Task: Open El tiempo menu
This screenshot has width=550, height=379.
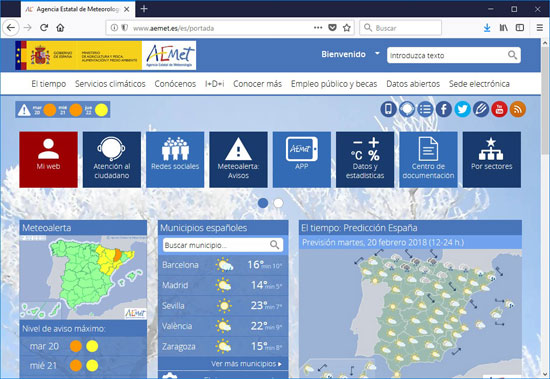Action: pos(49,84)
